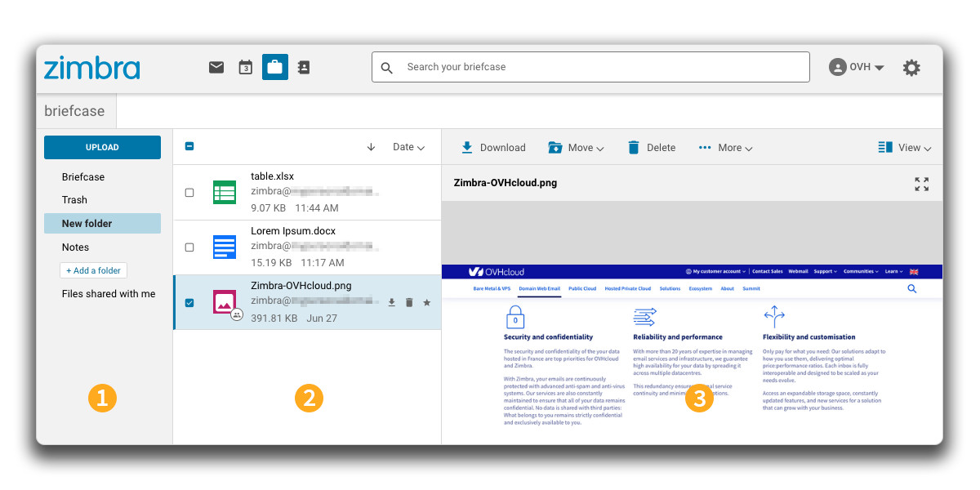Star the Zimbra-OVHcloud.png file
The width and height of the screenshot is (980, 490).
point(426,302)
